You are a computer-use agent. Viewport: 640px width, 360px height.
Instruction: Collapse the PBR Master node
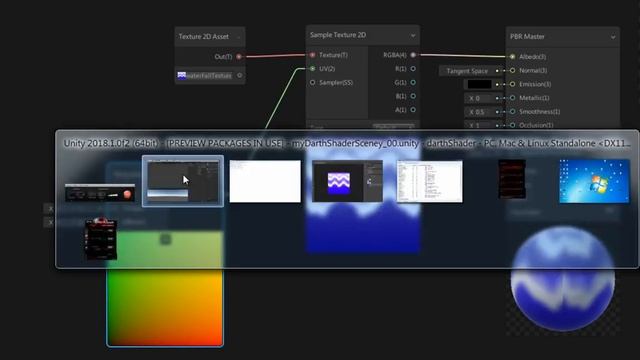point(613,37)
